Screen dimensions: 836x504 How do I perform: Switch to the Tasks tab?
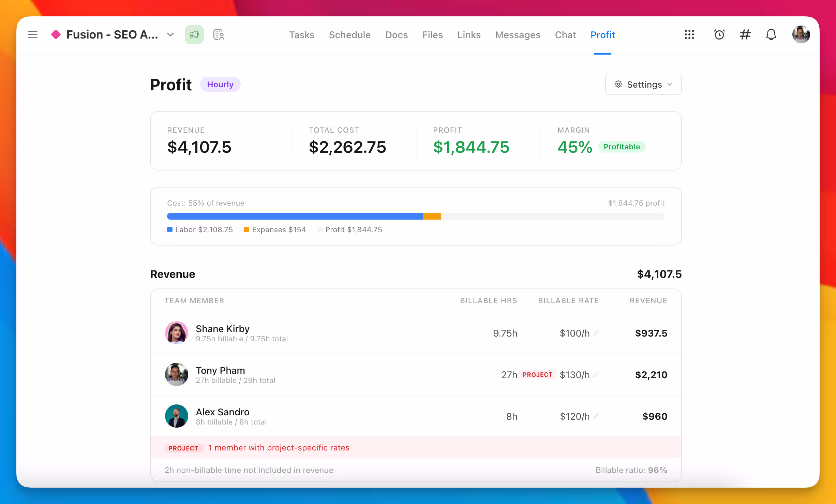pos(301,35)
